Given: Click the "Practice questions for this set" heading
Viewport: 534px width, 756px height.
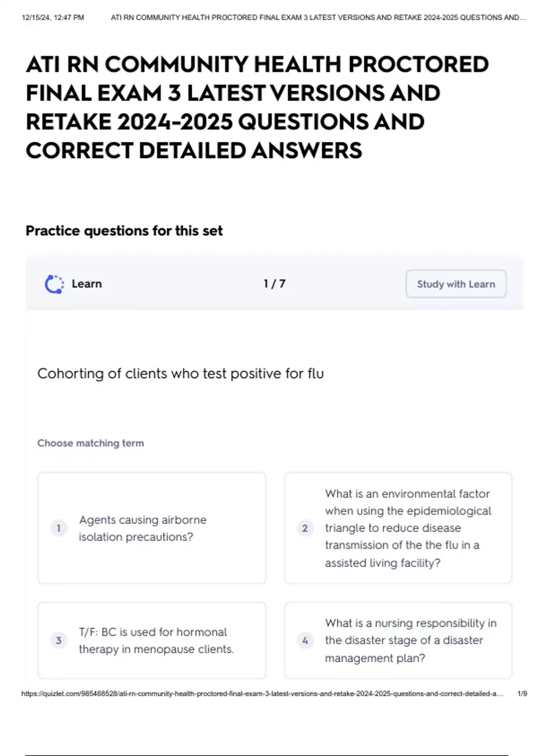Looking at the screenshot, I should click(124, 231).
